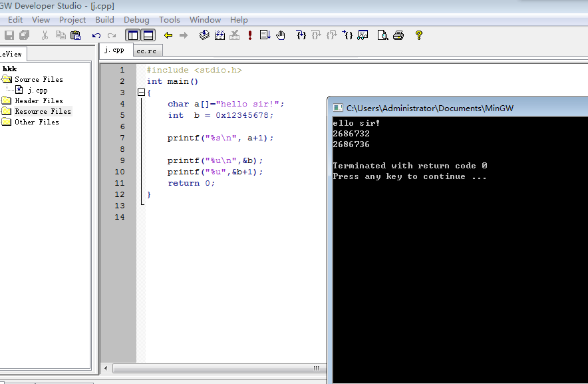Click the '0x12345678' value in code
The height and width of the screenshot is (384, 588).
click(242, 115)
